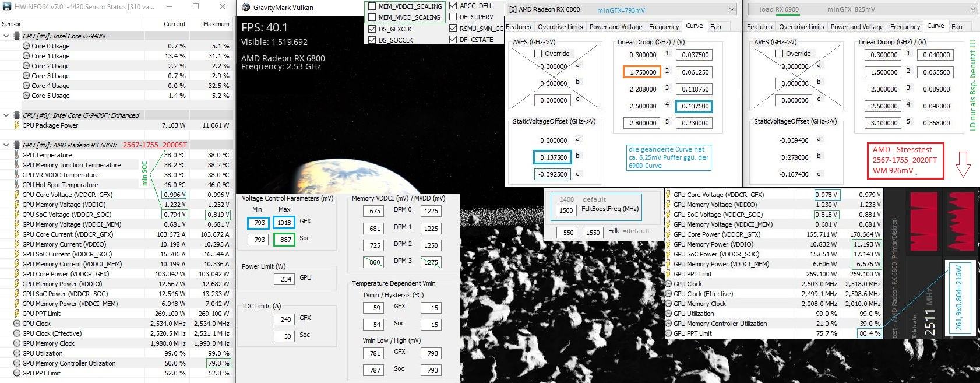Click GPU Utilization icon in the HWiNFO64 window
The height and width of the screenshot is (383, 980).
(x=17, y=353)
